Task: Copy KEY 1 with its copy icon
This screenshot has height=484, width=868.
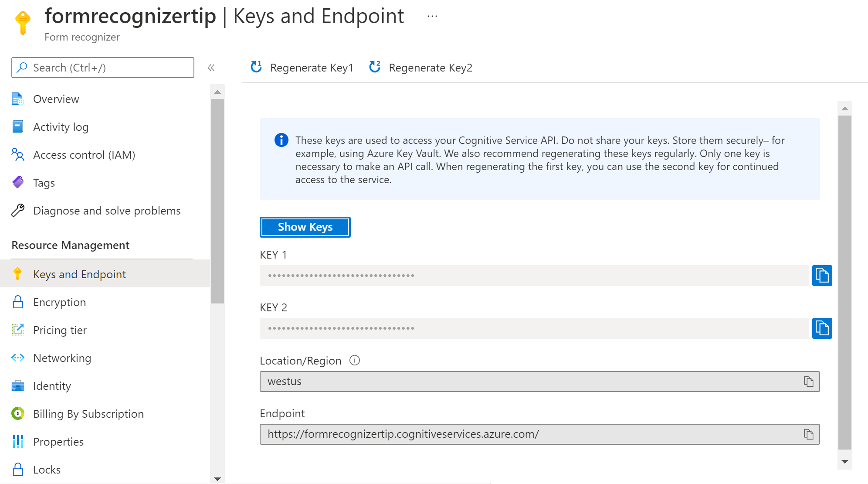Action: tap(822, 276)
